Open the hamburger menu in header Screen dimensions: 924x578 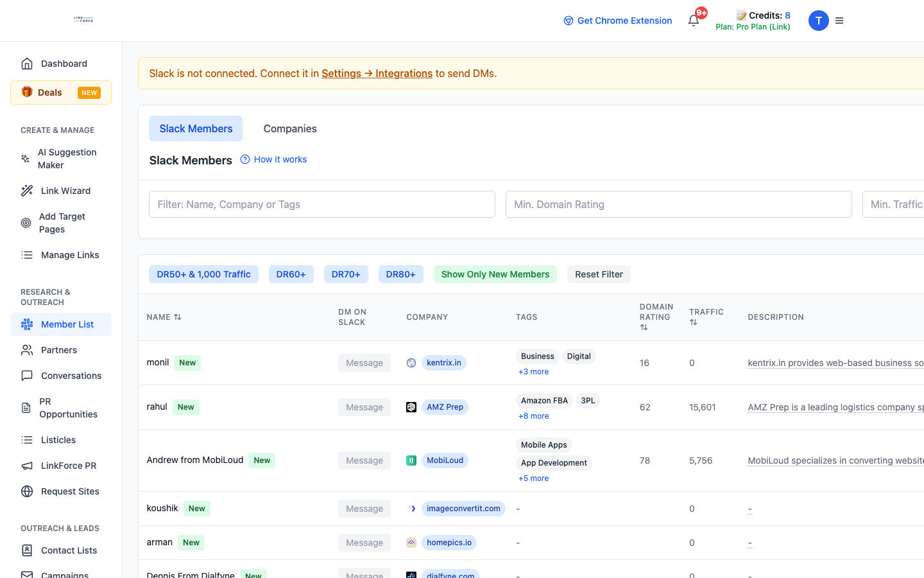coord(839,21)
